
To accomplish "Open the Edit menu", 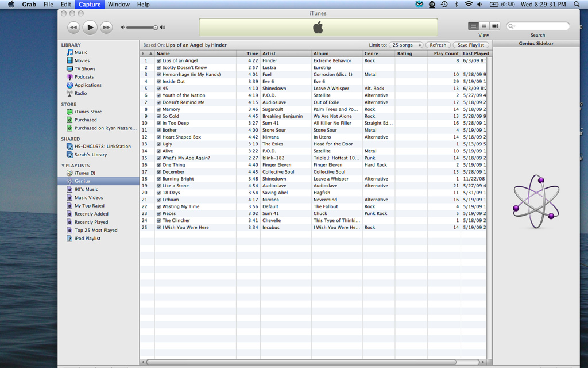I will tap(66, 5).
